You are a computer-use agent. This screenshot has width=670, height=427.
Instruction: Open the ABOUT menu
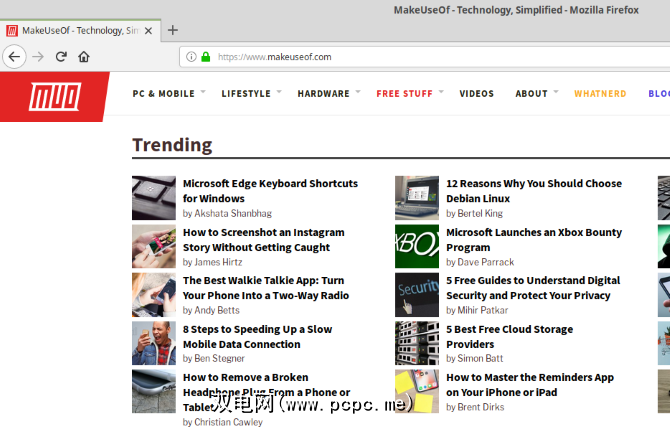[531, 94]
